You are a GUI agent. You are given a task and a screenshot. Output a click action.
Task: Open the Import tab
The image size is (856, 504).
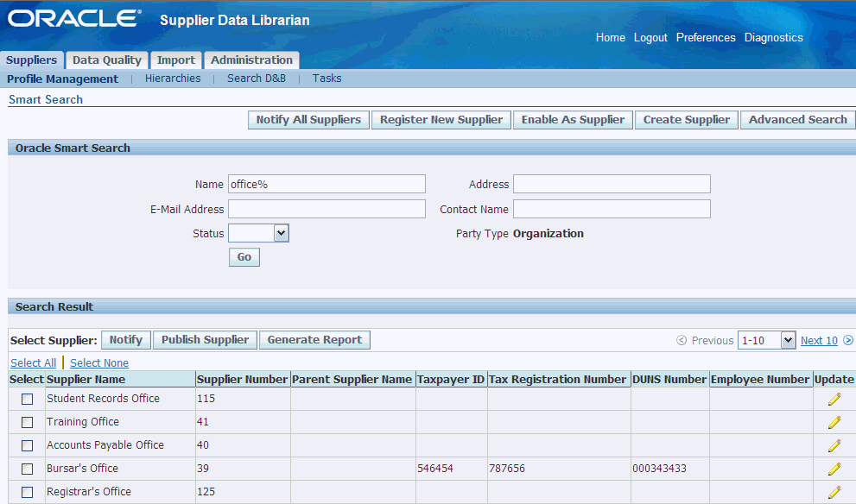pyautogui.click(x=176, y=60)
